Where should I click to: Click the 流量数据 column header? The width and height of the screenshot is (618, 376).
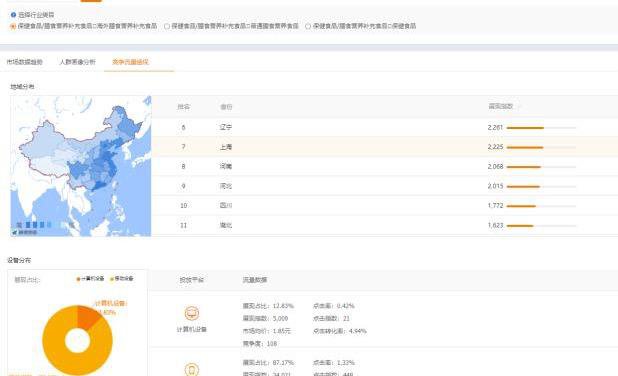255,280
